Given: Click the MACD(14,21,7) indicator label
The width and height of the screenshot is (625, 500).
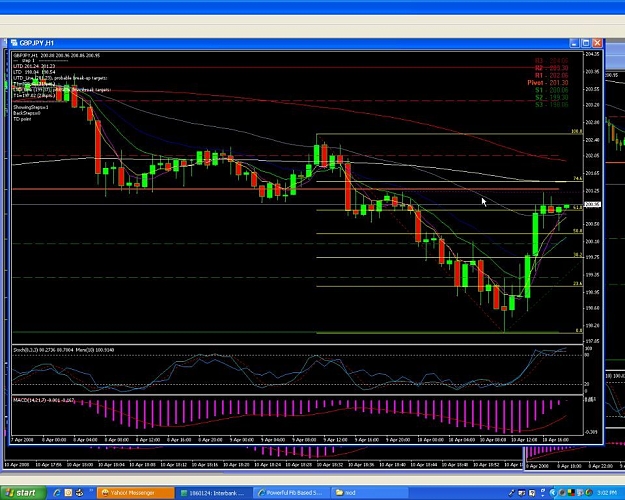Looking at the screenshot, I should coord(44,400).
